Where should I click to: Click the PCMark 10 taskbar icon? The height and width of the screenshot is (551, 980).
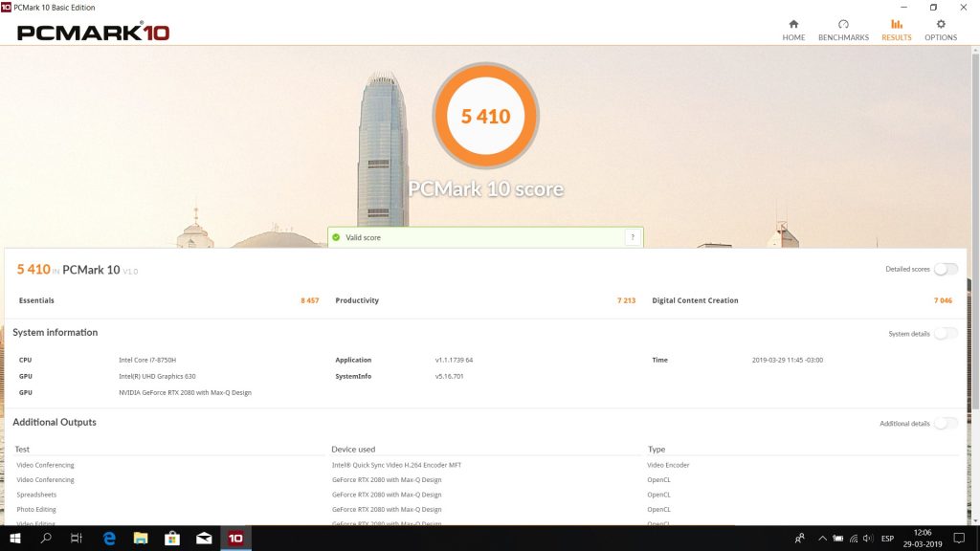tap(234, 539)
